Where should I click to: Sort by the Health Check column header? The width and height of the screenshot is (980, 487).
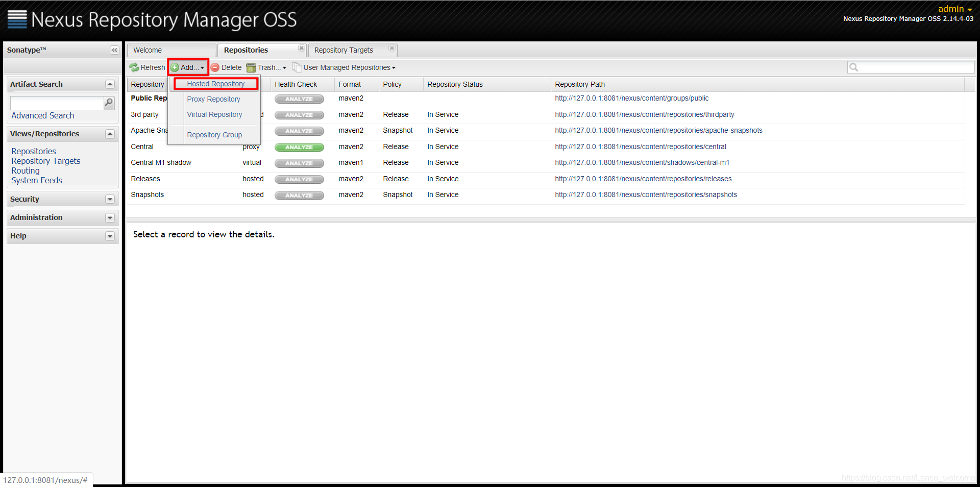pyautogui.click(x=302, y=84)
